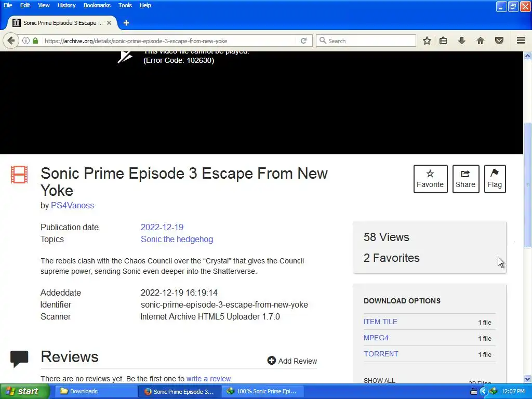The height and width of the screenshot is (399, 532).
Task: View the green padlock security info
Action: pyautogui.click(x=35, y=41)
